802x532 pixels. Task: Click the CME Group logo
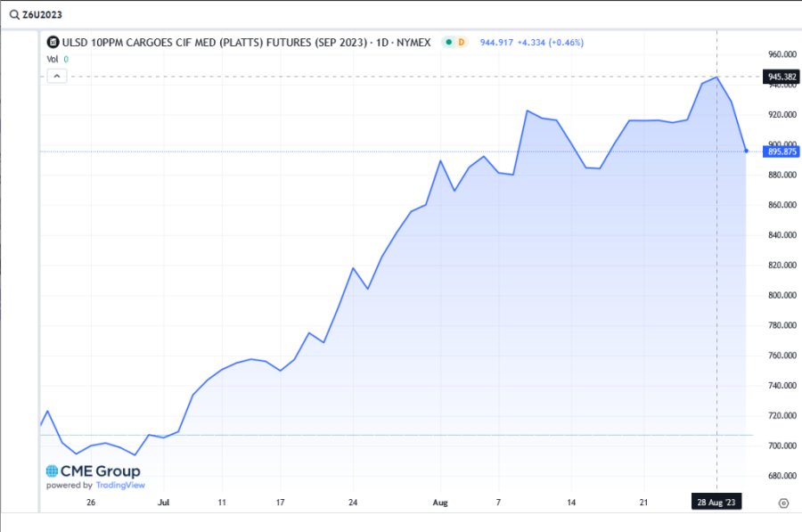pyautogui.click(x=94, y=471)
